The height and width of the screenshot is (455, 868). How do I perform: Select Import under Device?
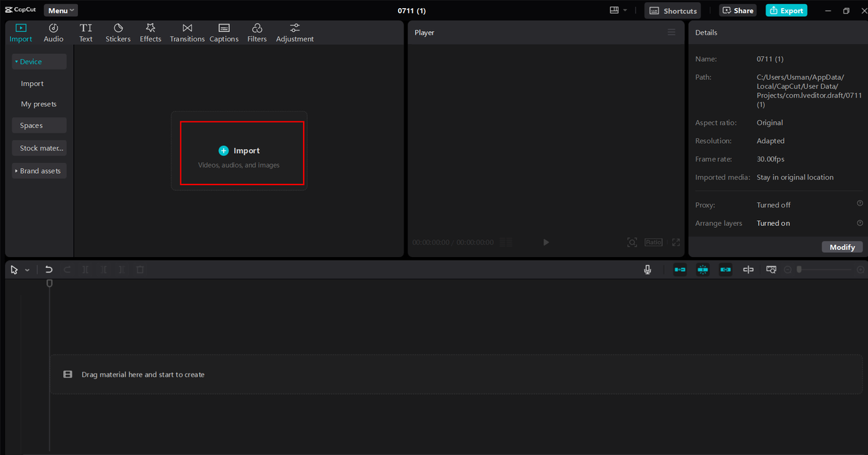32,83
